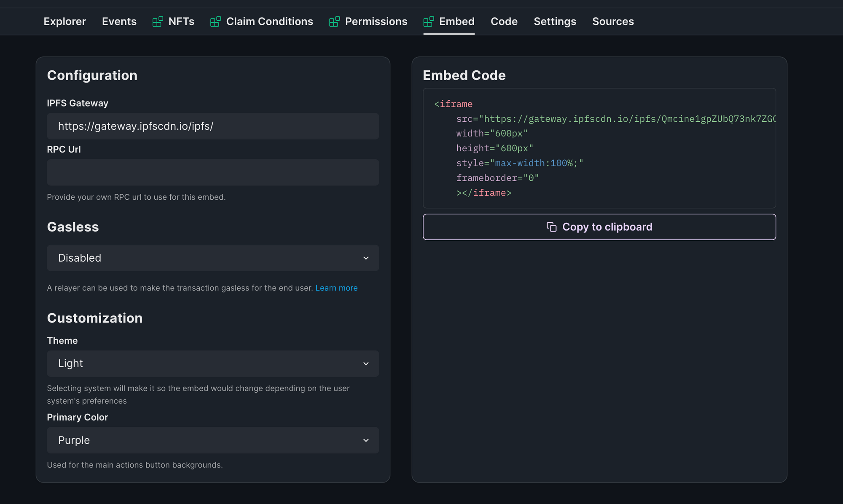
Task: Click the style max-width code line
Action: click(520, 163)
